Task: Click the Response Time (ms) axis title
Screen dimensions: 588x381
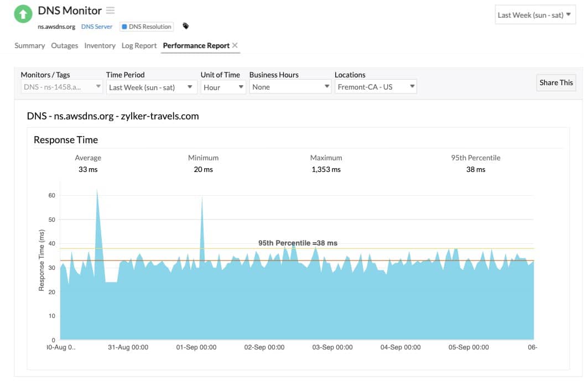Action: pyautogui.click(x=41, y=260)
